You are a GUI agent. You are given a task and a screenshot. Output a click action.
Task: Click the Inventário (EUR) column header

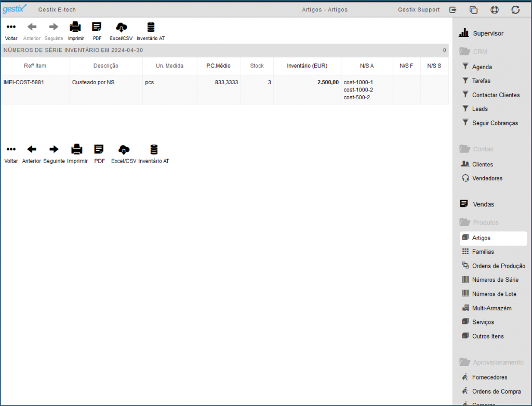click(x=307, y=66)
